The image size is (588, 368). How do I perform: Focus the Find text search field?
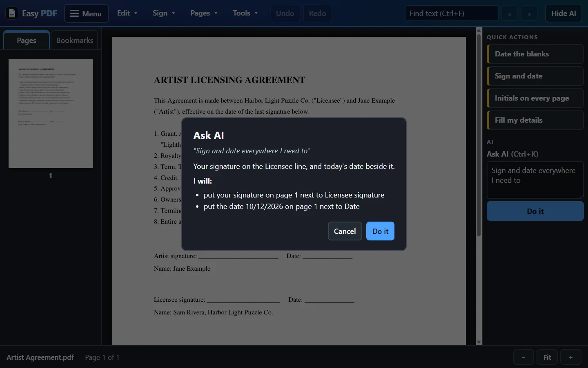coord(451,13)
